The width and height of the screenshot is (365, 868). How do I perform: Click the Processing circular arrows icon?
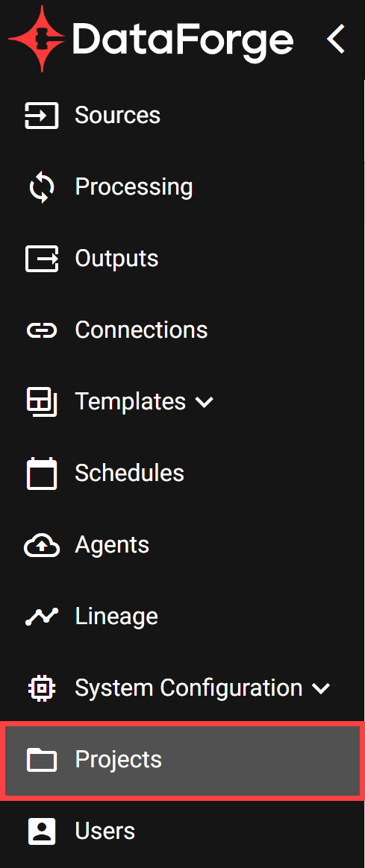(42, 187)
